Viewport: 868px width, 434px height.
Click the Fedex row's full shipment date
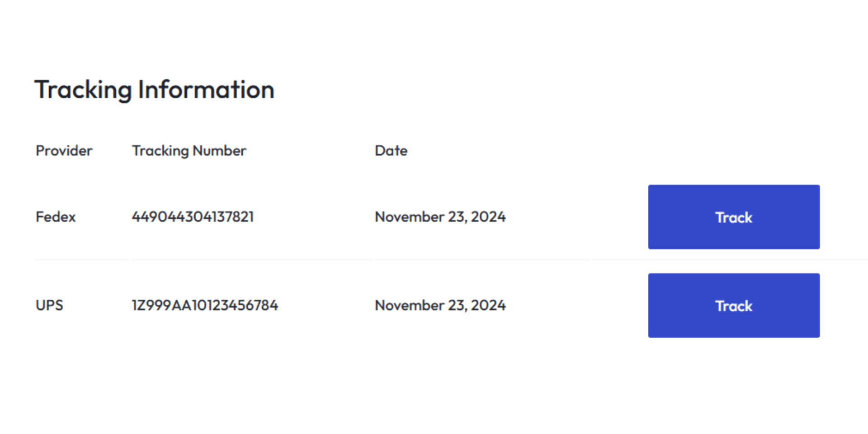pyautogui.click(x=440, y=217)
